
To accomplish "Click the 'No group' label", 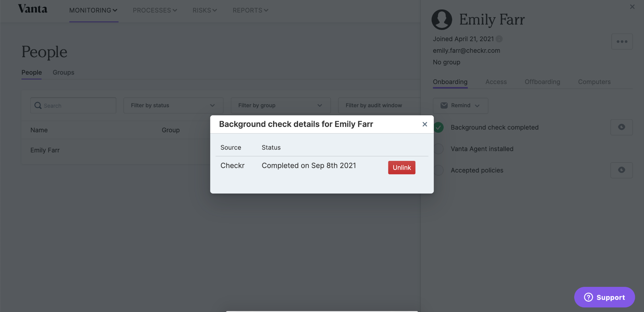I will tap(447, 62).
